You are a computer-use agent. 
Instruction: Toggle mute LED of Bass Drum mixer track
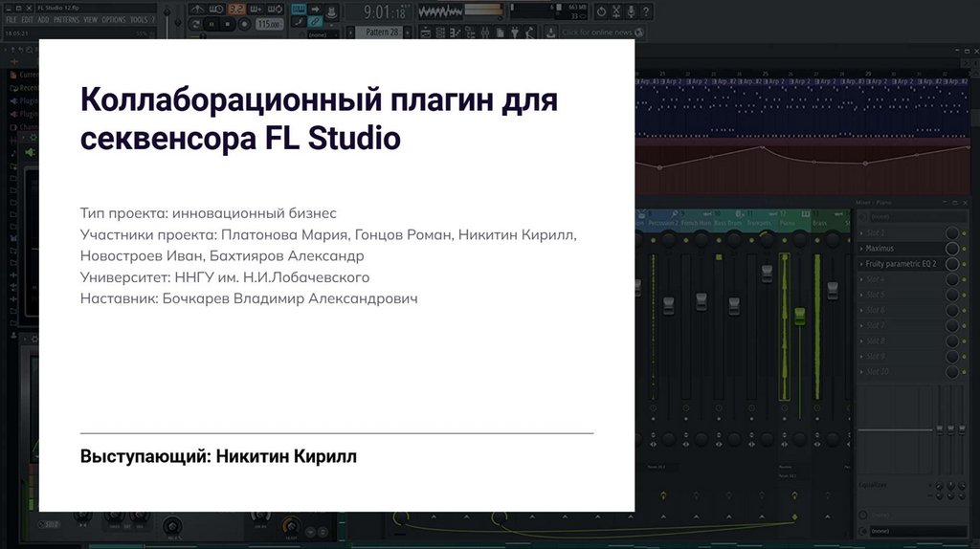pyautogui.click(x=719, y=240)
